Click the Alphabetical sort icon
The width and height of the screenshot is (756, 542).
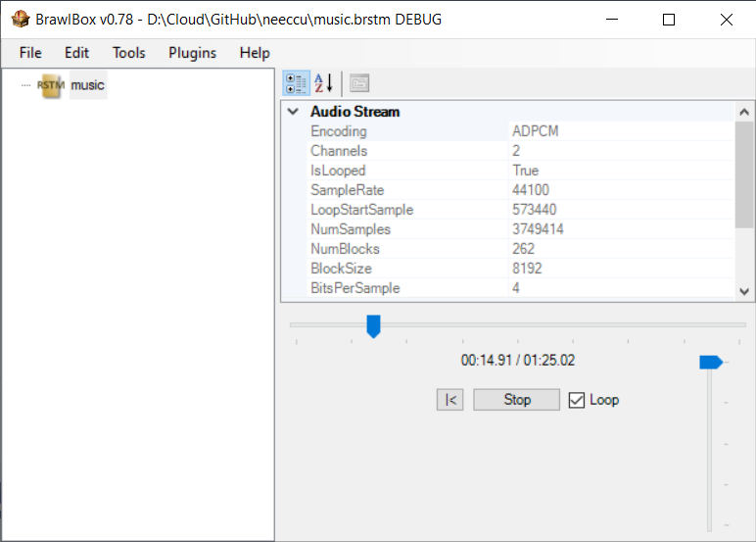coord(323,83)
